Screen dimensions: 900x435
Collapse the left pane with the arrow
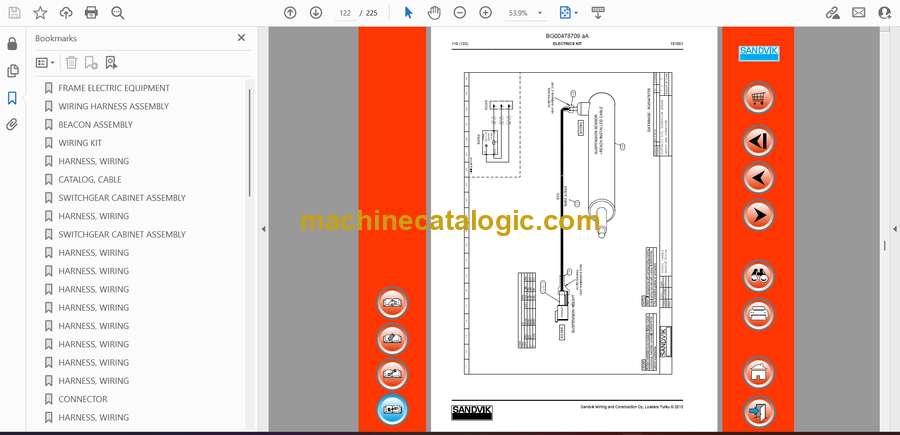pyautogui.click(x=263, y=229)
